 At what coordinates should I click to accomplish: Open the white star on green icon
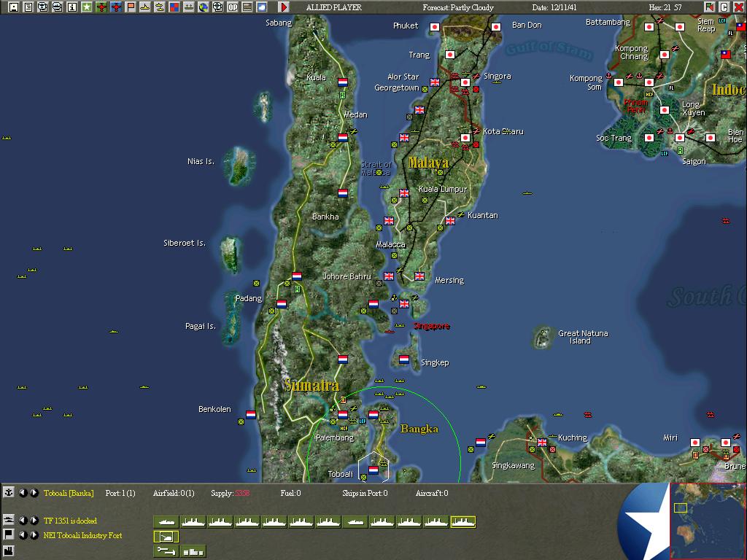point(87,7)
